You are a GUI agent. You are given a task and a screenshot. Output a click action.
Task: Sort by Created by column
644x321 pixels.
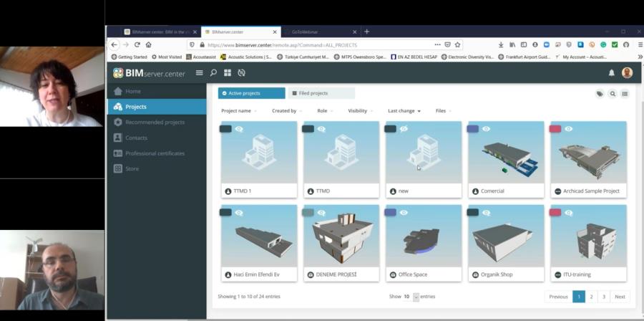point(287,111)
